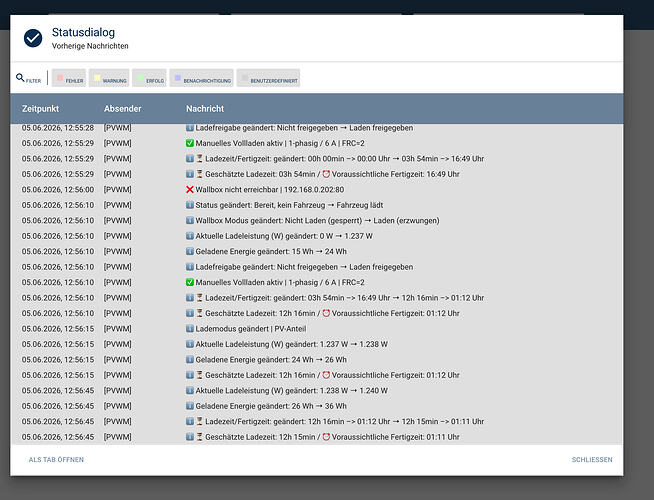Click Aktuelle Ladeleistung geändert: 1.238 W → 1.240 W
Viewport: 654px width, 500px height.
[x=292, y=391]
